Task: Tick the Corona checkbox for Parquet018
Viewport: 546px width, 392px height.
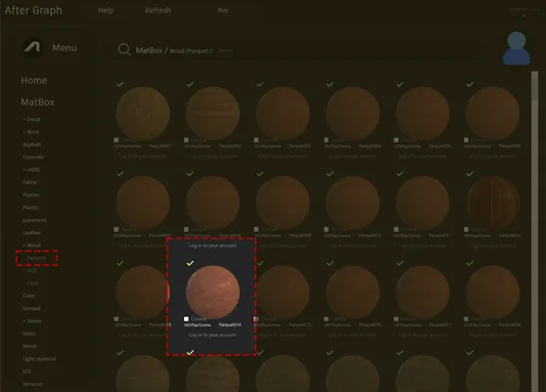Action: [x=467, y=319]
